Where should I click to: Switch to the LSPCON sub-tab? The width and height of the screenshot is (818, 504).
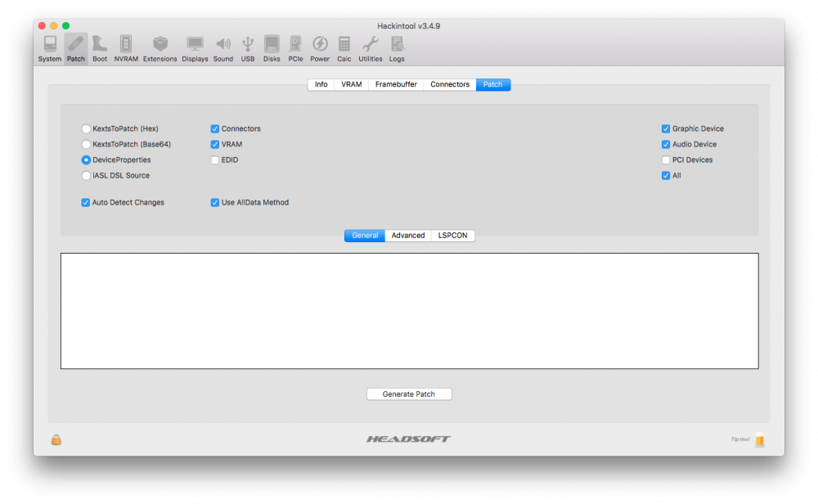click(x=453, y=236)
